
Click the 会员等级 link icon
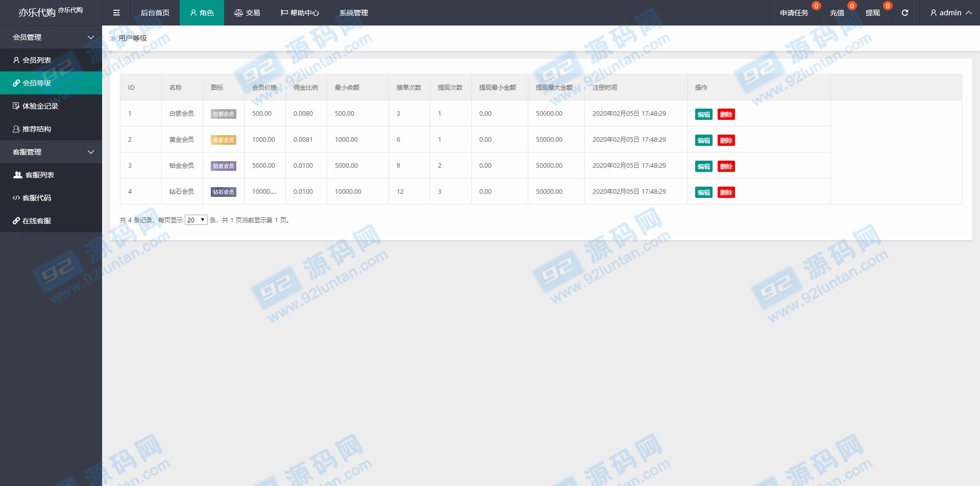(16, 83)
